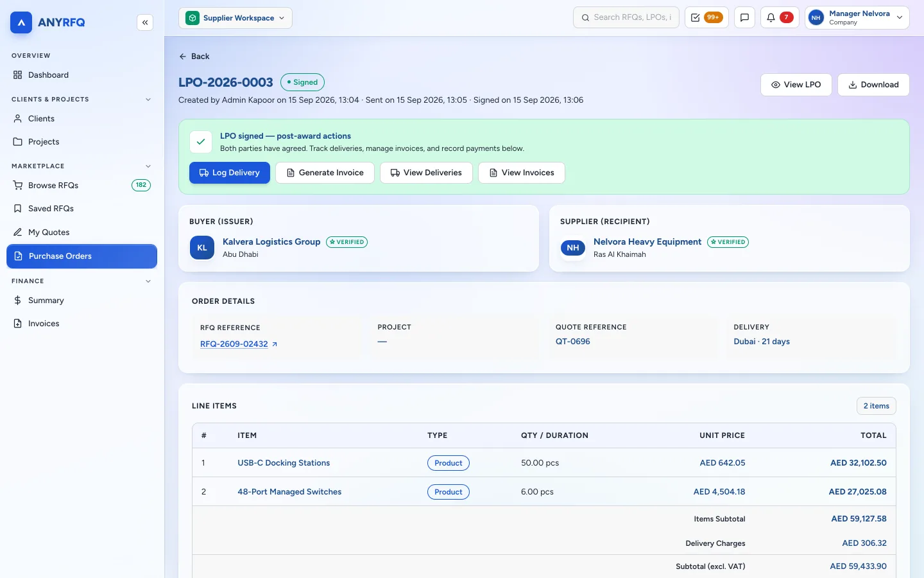Image resolution: width=924 pixels, height=578 pixels.
Task: Open the USB-C Docking Stations line item
Action: (x=284, y=463)
